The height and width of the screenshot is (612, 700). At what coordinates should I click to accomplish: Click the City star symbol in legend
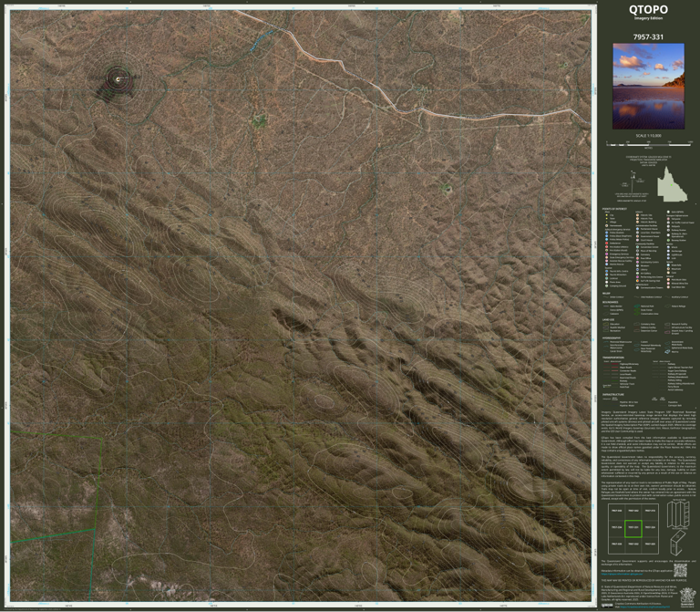607,215
